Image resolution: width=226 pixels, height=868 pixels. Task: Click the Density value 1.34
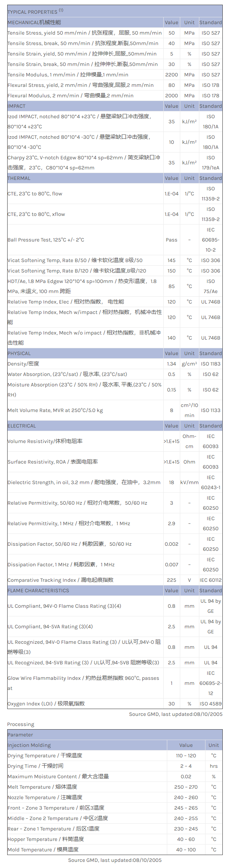(x=172, y=364)
